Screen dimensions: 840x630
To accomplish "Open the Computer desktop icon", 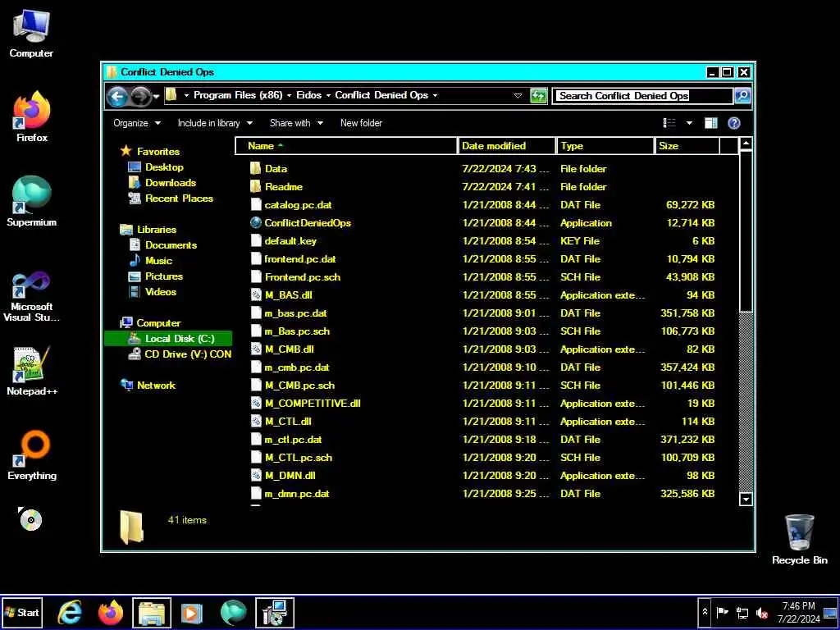I will coord(31,33).
